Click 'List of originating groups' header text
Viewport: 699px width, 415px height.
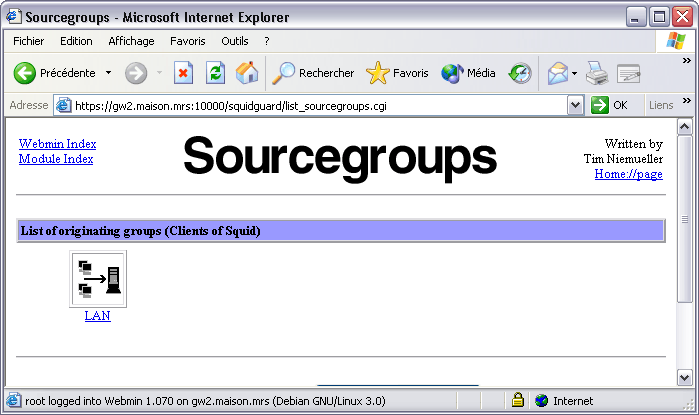pos(140,231)
